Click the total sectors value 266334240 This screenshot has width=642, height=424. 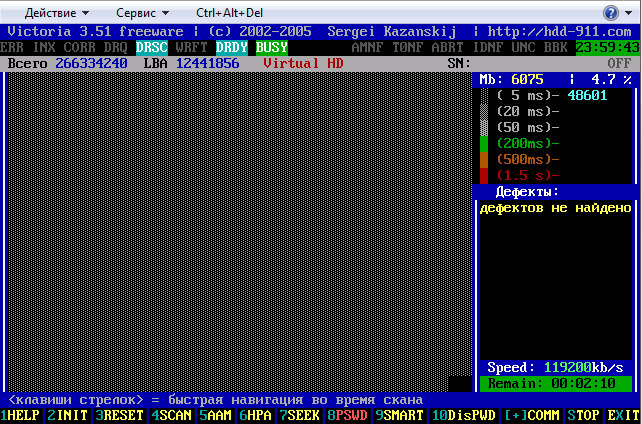coord(91,63)
